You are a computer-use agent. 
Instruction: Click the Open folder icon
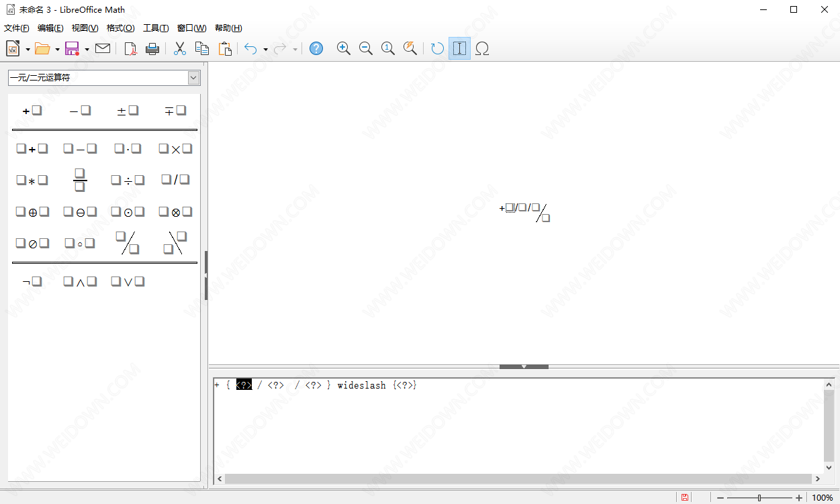pos(42,48)
